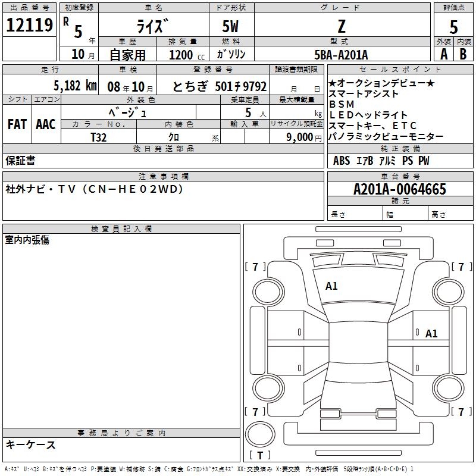
Task: Click grade value Z
Action: tap(342, 26)
